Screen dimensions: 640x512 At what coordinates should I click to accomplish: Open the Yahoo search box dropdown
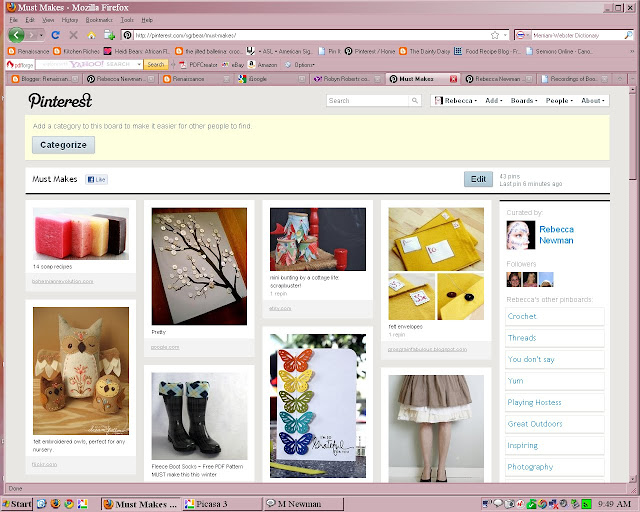[x=139, y=65]
